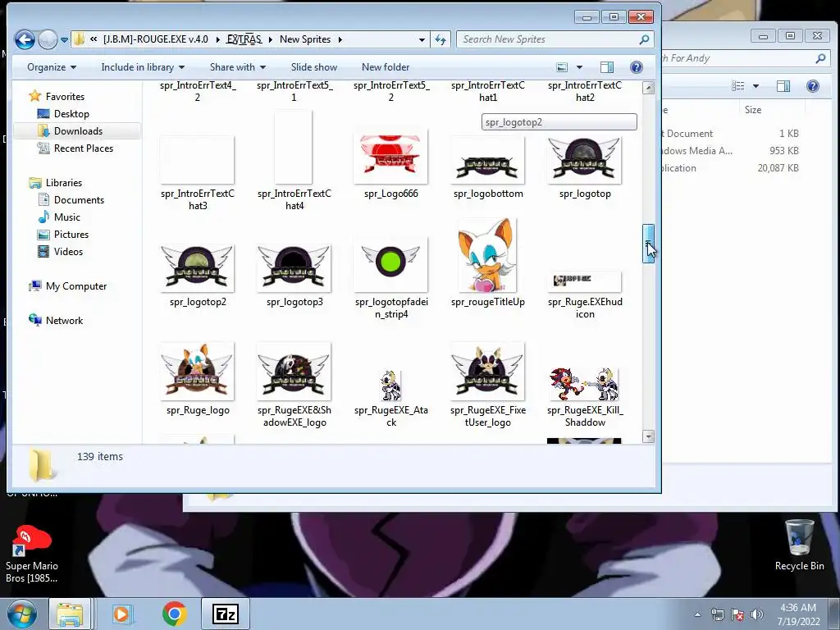This screenshot has width=840, height=630.
Task: Select the spr_RugeEXE_Kill_Shaddow sprite
Action: coord(584,384)
